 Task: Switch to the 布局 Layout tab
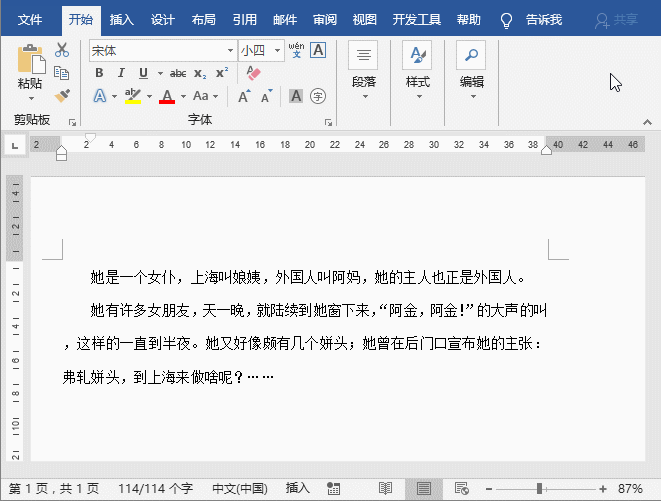coord(204,19)
